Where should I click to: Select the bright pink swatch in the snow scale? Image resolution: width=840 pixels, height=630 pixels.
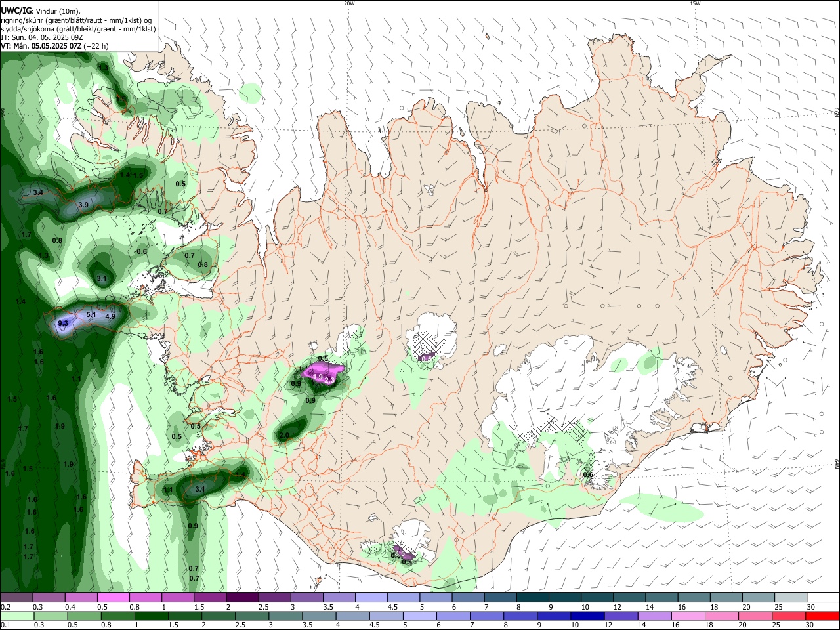pos(113,597)
